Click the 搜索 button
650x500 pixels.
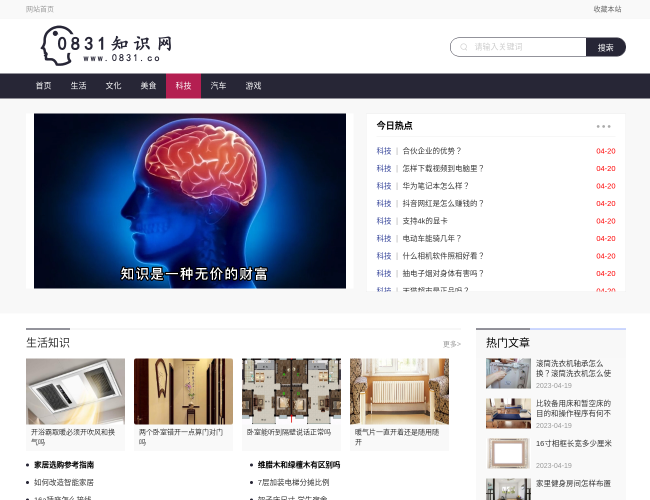coord(606,47)
